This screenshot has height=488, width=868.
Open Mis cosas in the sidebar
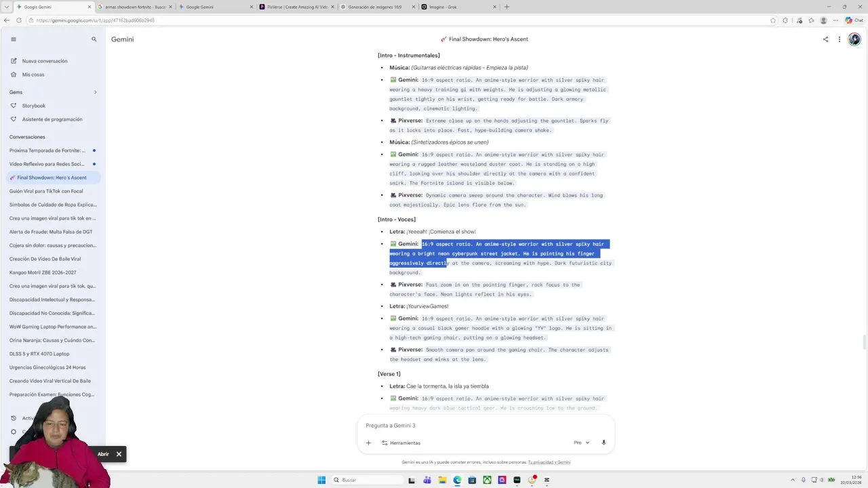click(x=33, y=75)
